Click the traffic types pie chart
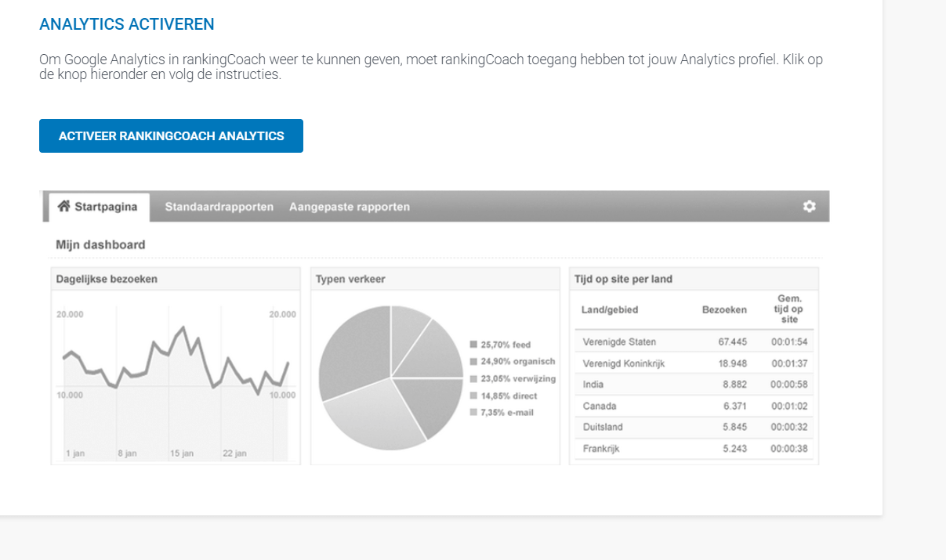The image size is (946, 560). point(391,378)
